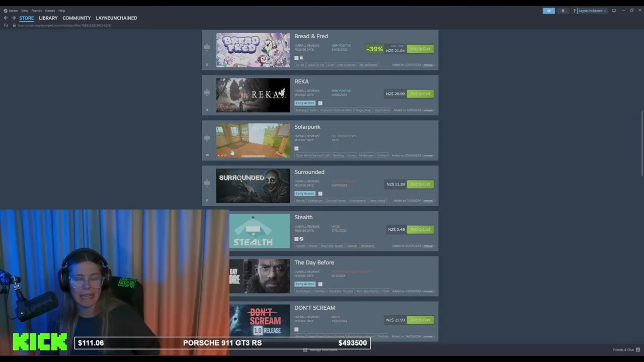Image resolution: width=644 pixels, height=362 pixels.
Task: Remove Stealth from wishlist
Action: click(428, 246)
